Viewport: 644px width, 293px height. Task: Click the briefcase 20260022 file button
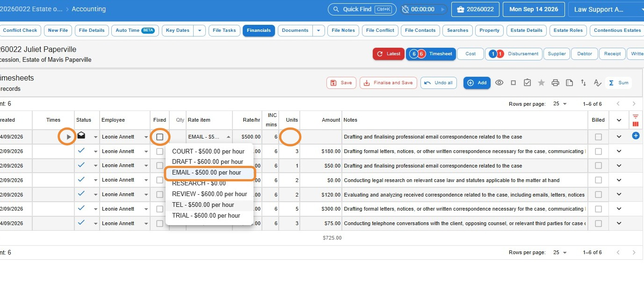(475, 9)
